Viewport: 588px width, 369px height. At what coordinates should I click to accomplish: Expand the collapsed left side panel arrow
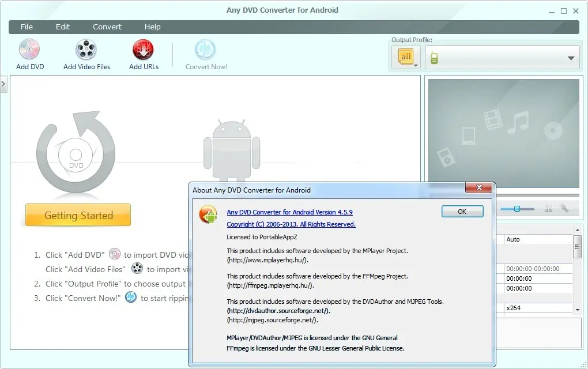(x=3, y=84)
